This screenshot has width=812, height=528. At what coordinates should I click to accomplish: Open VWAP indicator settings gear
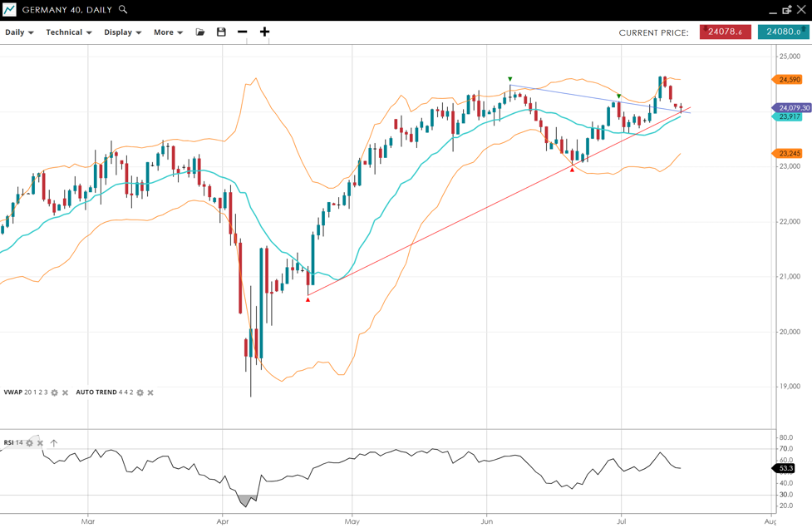pyautogui.click(x=55, y=392)
